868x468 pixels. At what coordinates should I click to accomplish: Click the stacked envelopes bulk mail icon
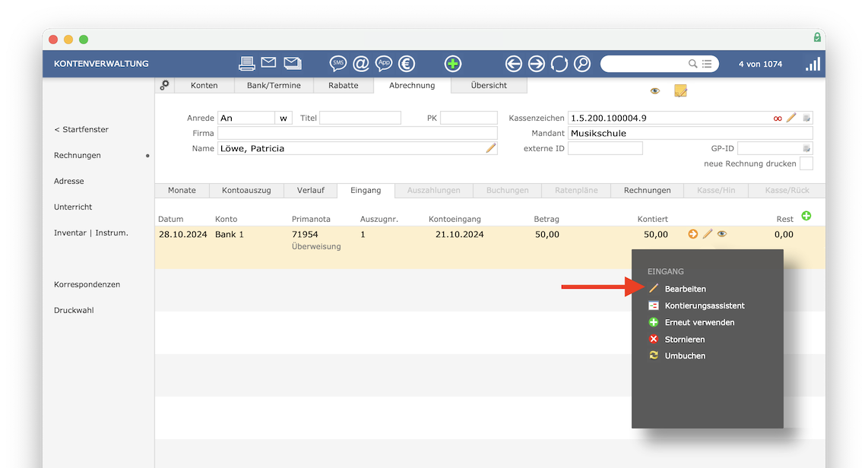[293, 63]
